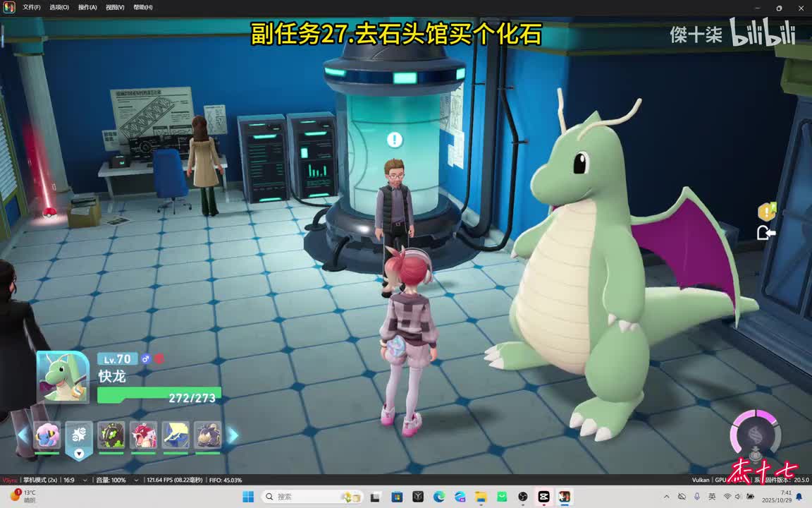Select the pink-haired Pokémon in party bar
Screen dimensions: 812x508
tap(47, 435)
